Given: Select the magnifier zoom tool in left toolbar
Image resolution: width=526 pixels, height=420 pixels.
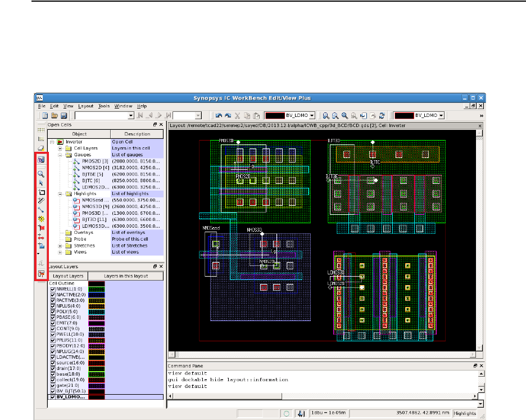Looking at the screenshot, I should pyautogui.click(x=41, y=174).
